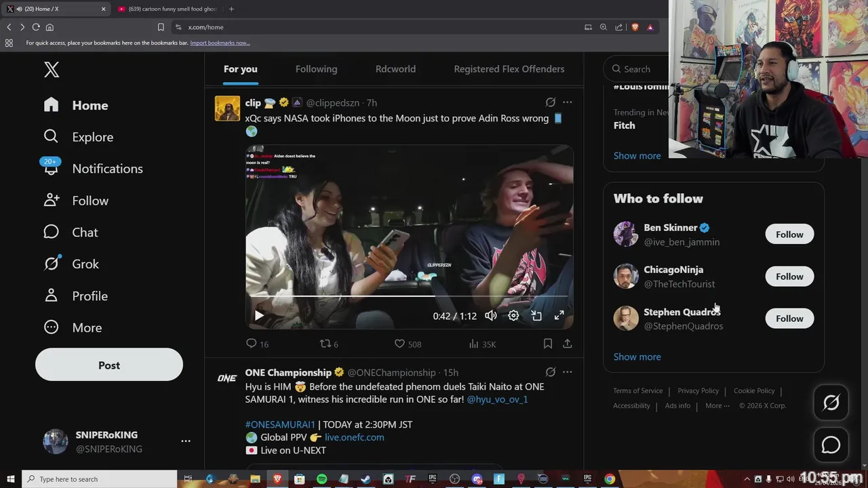Expand the footer More menu
This screenshot has width=868, height=488.
pos(717,405)
